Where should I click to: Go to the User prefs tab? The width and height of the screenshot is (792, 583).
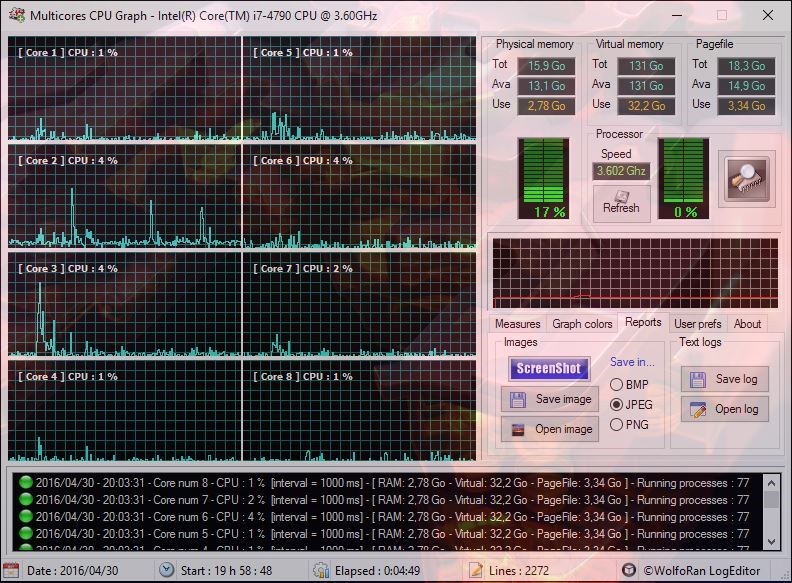[x=697, y=323]
